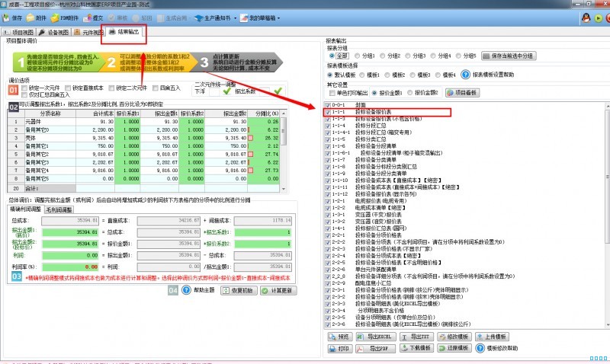Image resolution: width=610 pixels, height=364 pixels.
Task: Click the report list's up scroll arrow
Action: pos(607,106)
